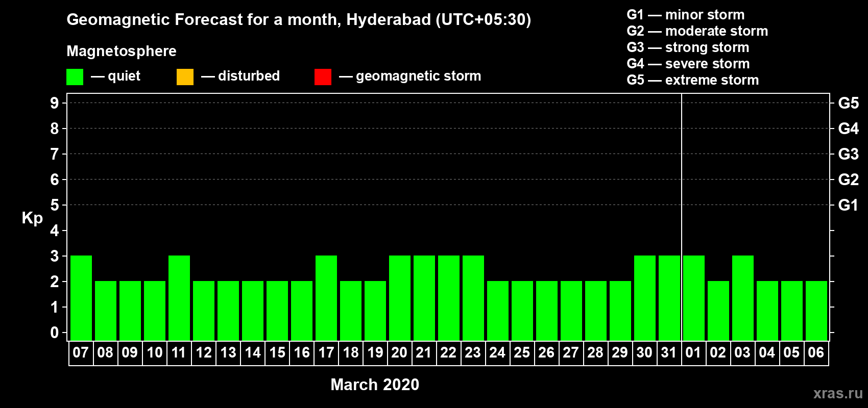Click date label 09 on the axis

coord(130,353)
